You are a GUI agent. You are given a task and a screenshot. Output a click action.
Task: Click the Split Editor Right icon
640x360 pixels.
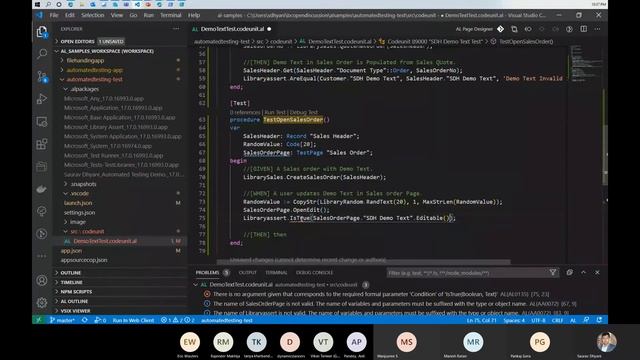584,29
